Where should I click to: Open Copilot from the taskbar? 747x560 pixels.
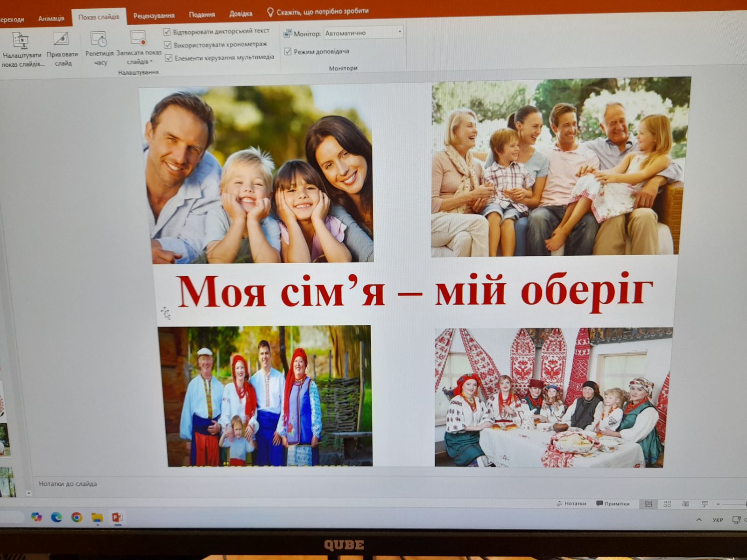pos(36,517)
